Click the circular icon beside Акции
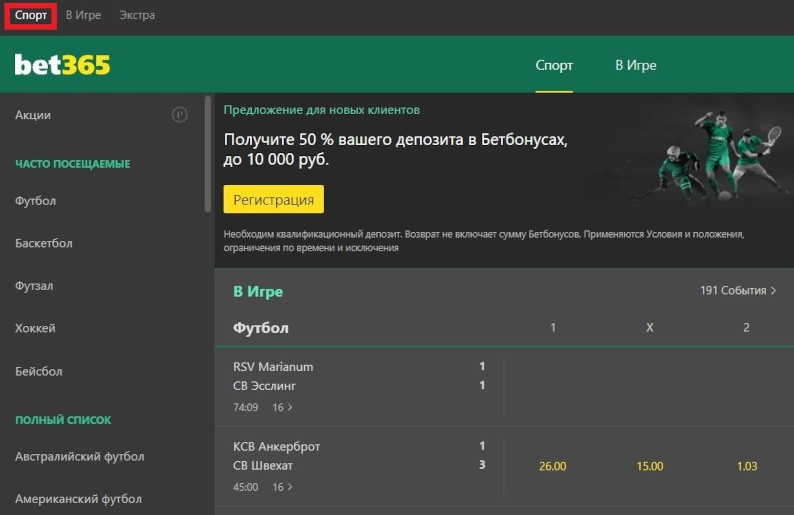The height and width of the screenshot is (515, 794). point(180,115)
